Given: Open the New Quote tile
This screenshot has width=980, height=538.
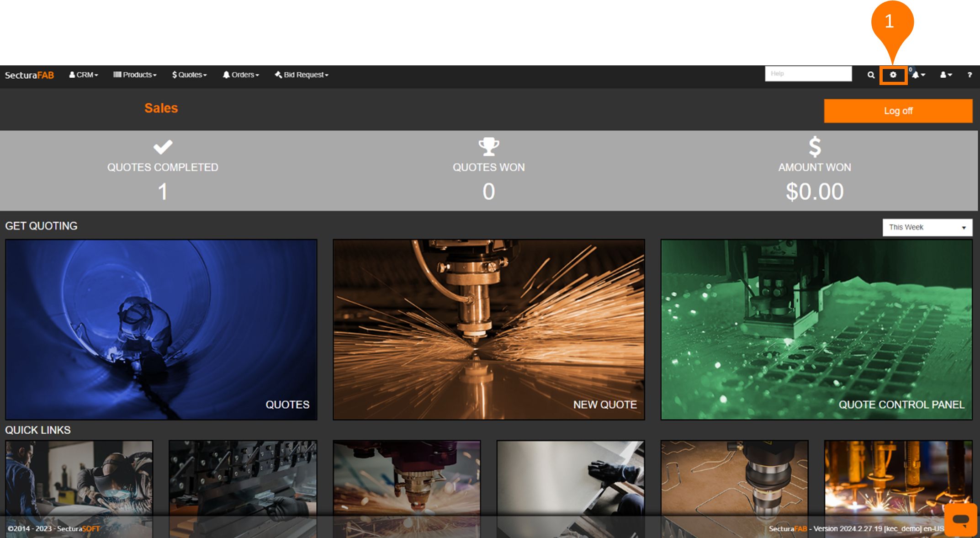Looking at the screenshot, I should coord(488,329).
